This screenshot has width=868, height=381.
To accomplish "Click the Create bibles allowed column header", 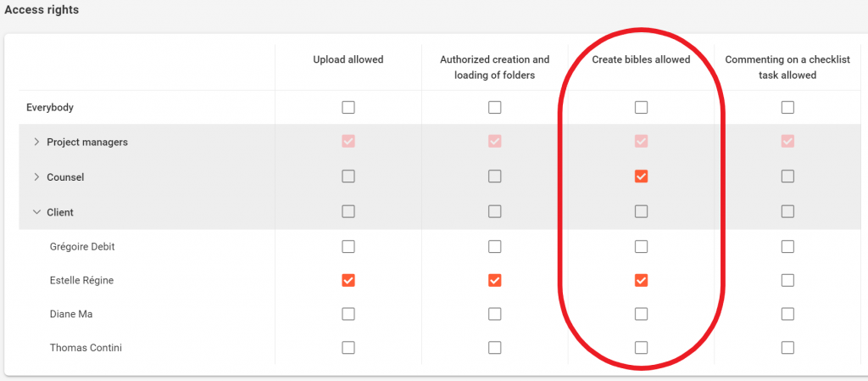I will [641, 59].
